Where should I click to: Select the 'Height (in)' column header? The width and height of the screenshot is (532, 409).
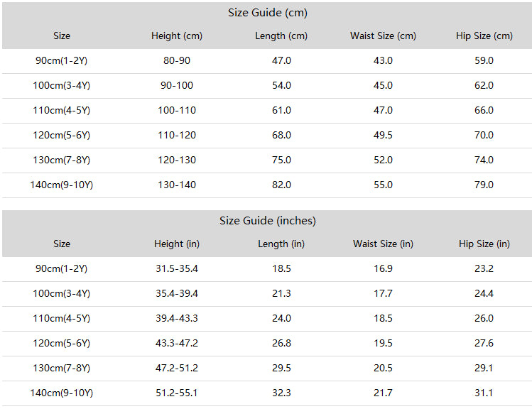177,244
